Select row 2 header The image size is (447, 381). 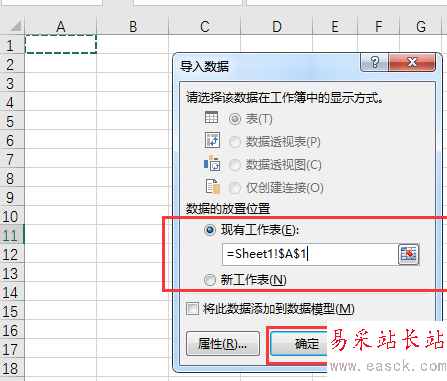tap(12, 63)
